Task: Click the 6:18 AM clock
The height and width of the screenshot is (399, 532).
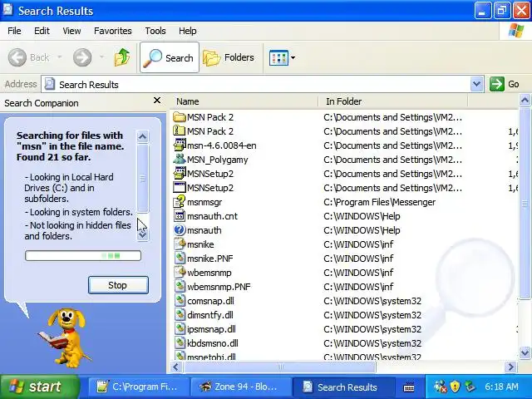Action: (x=501, y=387)
